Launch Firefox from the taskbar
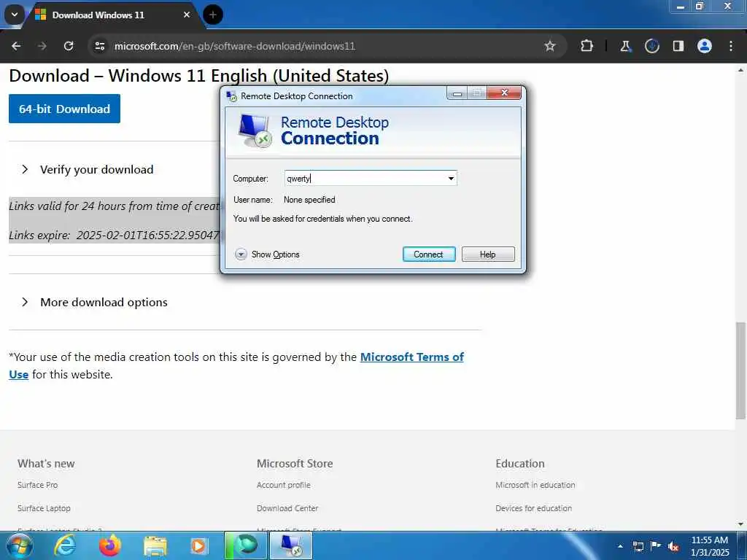747x560 pixels. pyautogui.click(x=110, y=545)
